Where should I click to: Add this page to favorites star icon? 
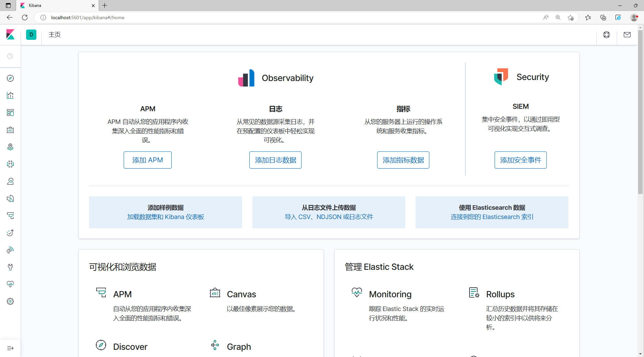point(570,18)
